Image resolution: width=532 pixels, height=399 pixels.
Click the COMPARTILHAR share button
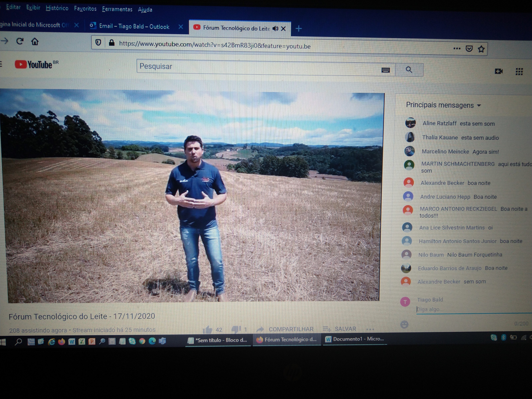[285, 329]
